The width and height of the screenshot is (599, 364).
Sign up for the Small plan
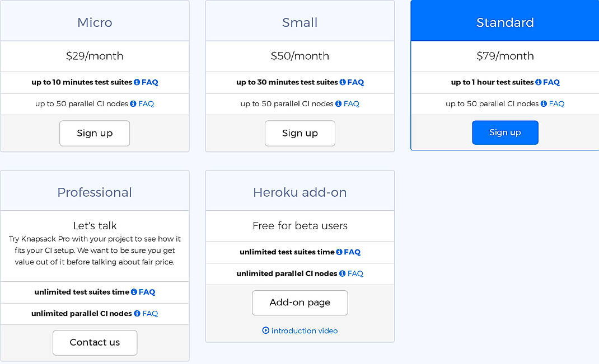coord(299,133)
